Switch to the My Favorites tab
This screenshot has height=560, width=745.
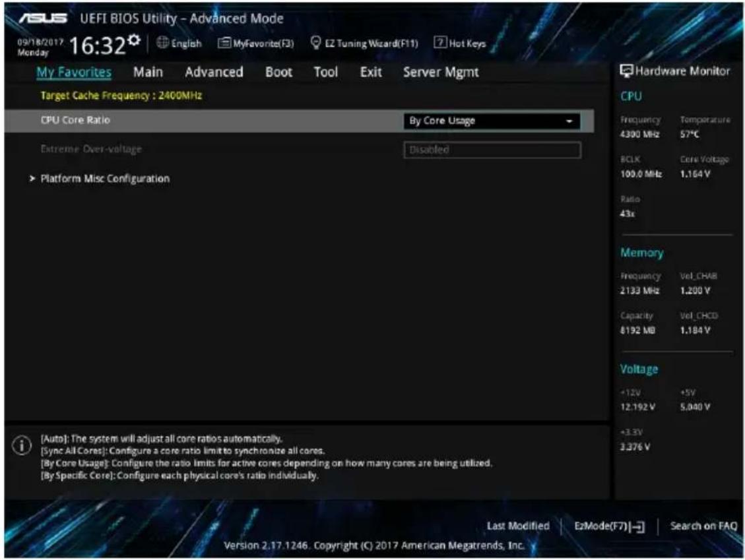(x=74, y=72)
